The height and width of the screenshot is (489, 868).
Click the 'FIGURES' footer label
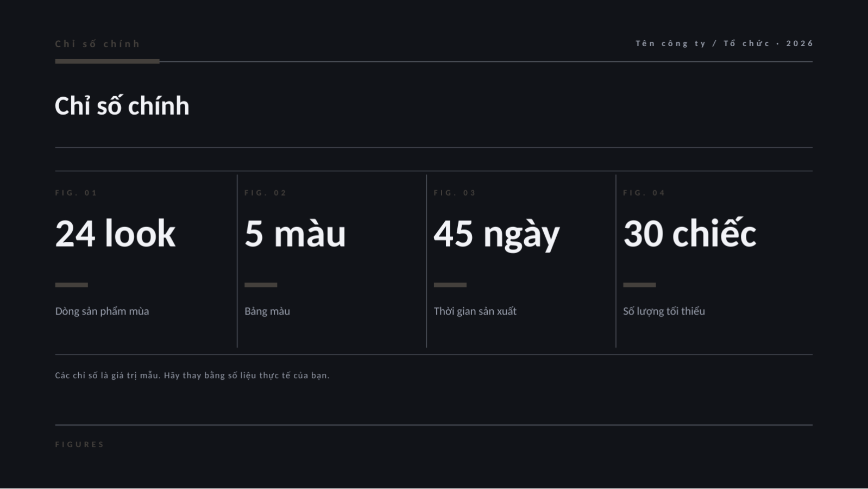[80, 444]
